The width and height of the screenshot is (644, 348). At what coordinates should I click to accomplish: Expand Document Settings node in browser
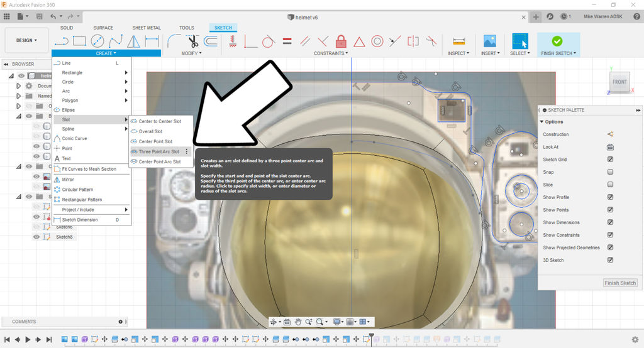click(18, 86)
